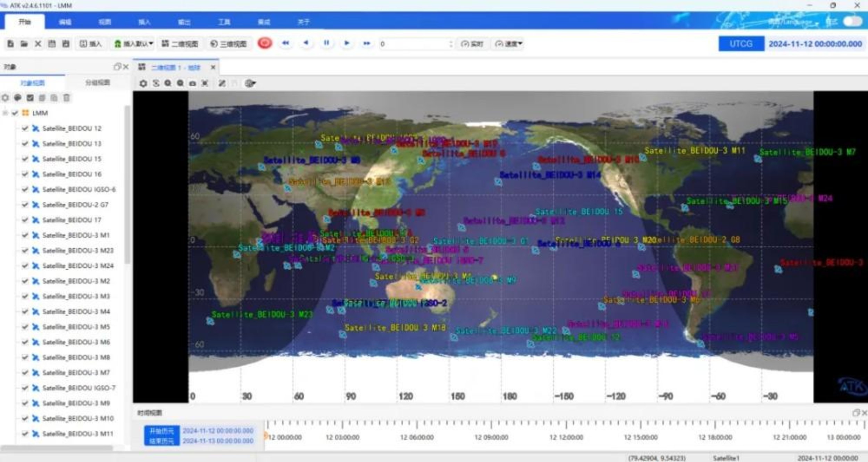Open the 二维视图 2D view button
This screenshot has width=868, height=462.
[x=180, y=44]
